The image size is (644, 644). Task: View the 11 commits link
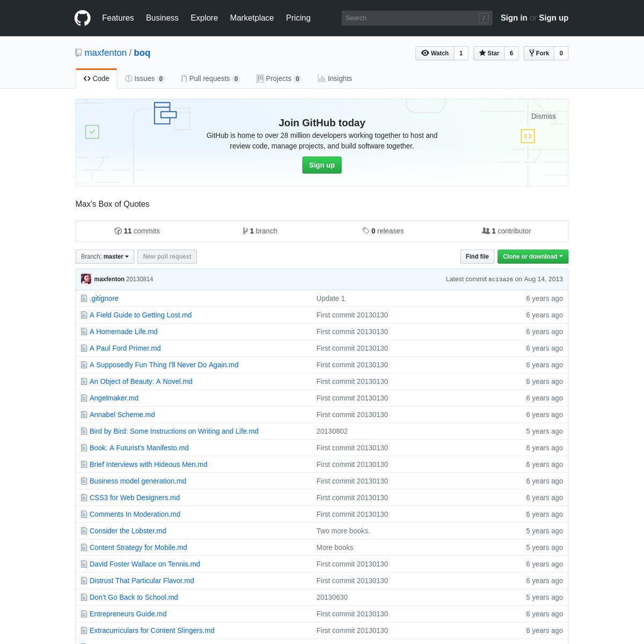[137, 231]
